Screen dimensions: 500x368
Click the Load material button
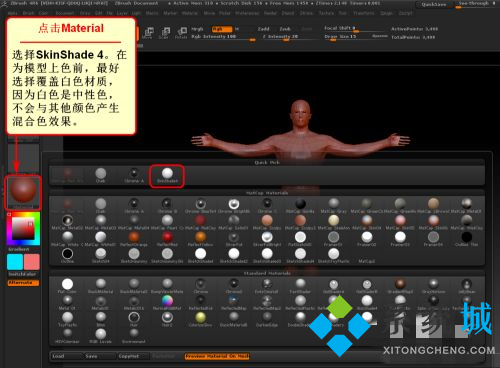[66, 356]
